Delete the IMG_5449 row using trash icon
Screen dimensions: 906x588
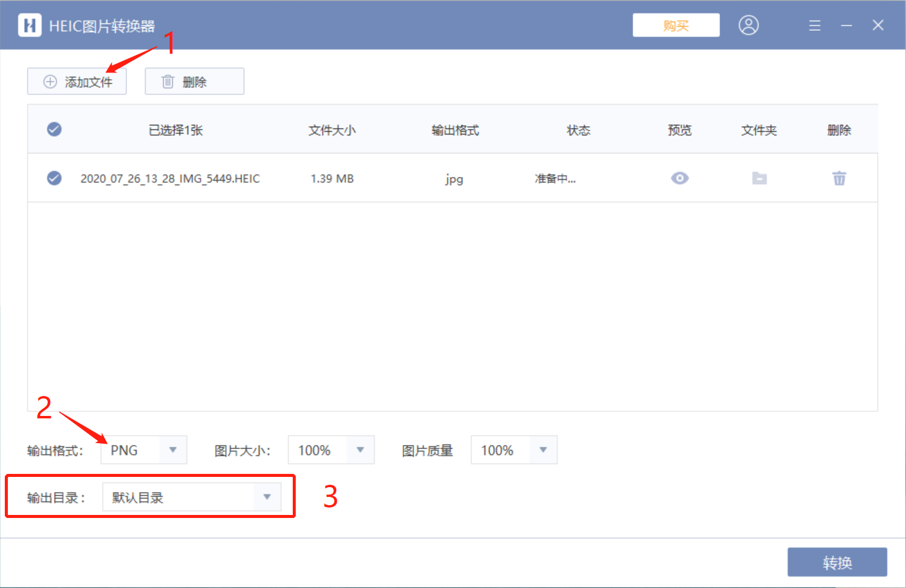tap(839, 178)
